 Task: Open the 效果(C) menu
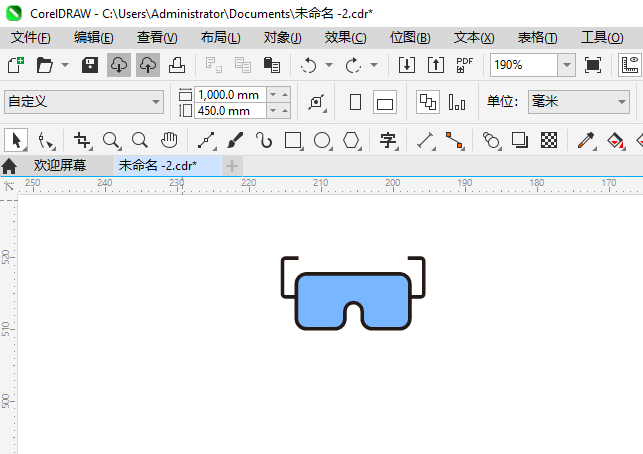point(345,38)
